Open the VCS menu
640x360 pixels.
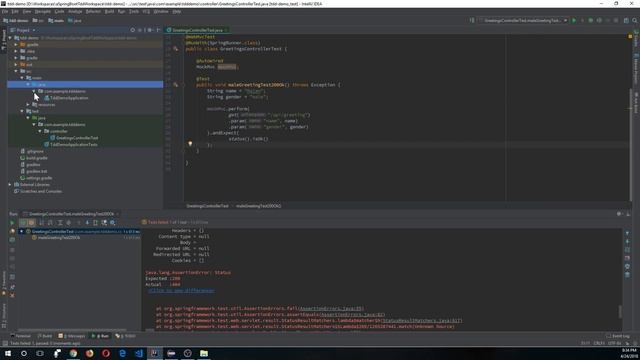coord(146,11)
